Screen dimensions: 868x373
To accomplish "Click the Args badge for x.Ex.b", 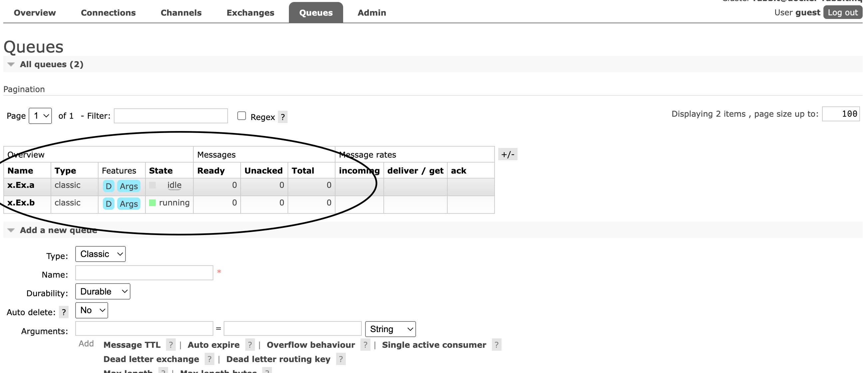I will pos(129,204).
